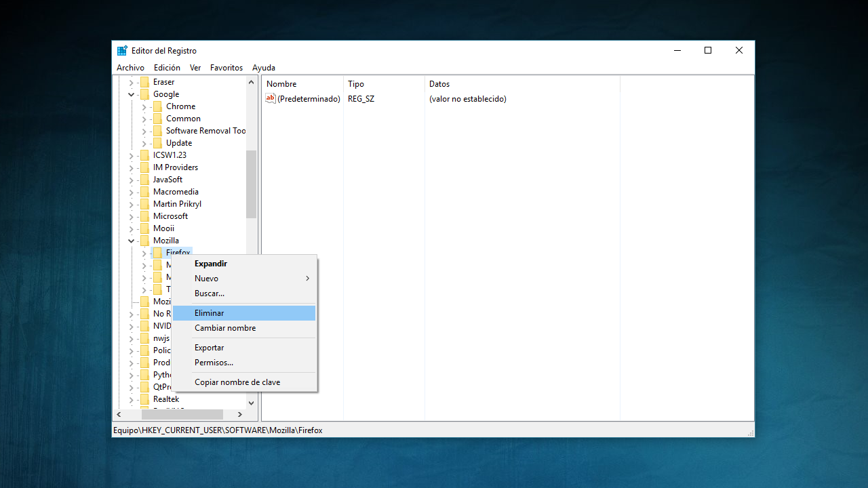Collapse the Google tree node
The width and height of the screenshot is (868, 488).
[x=132, y=94]
